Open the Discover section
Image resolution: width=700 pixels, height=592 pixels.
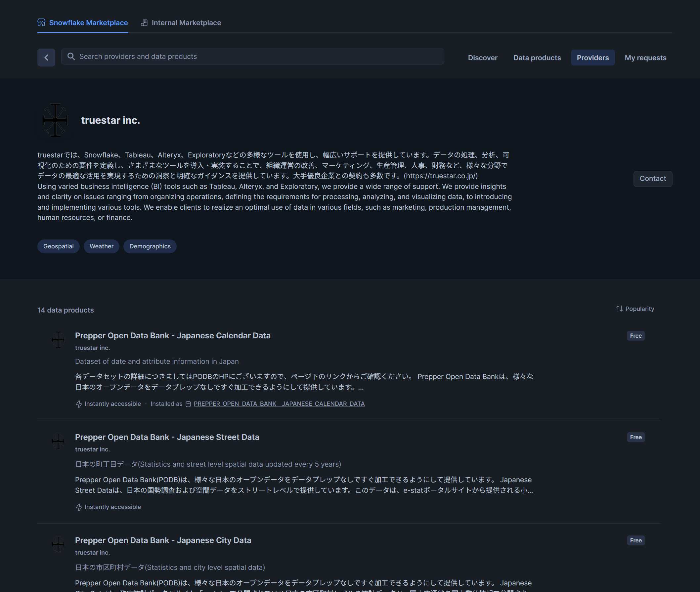coord(482,58)
